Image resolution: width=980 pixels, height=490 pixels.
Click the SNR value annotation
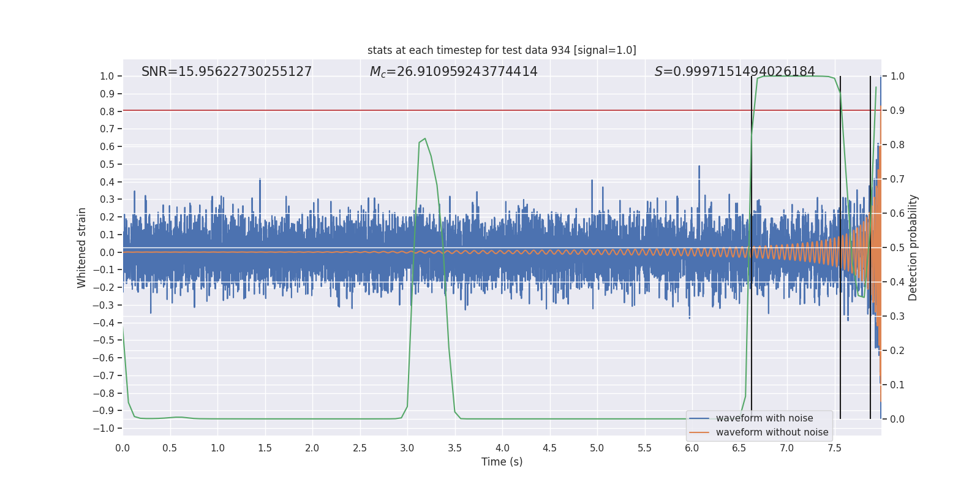point(227,72)
